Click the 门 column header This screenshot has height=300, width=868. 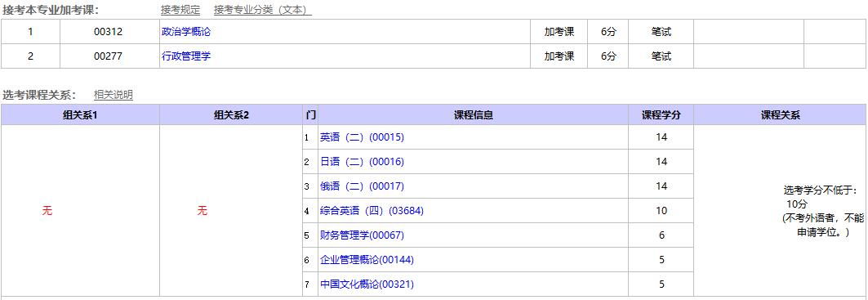310,114
